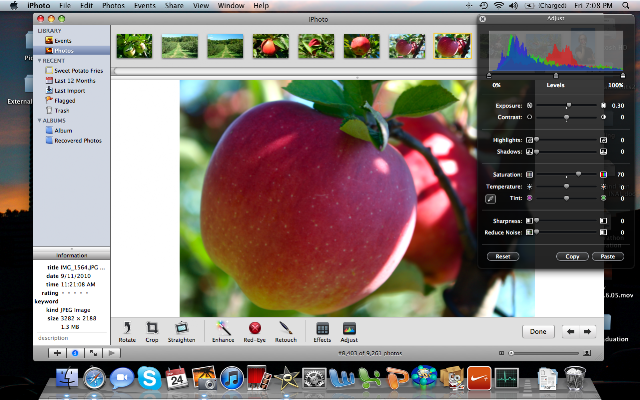Viewport: 640px width, 400px height.
Task: Open the Events menu
Action: pos(144,5)
